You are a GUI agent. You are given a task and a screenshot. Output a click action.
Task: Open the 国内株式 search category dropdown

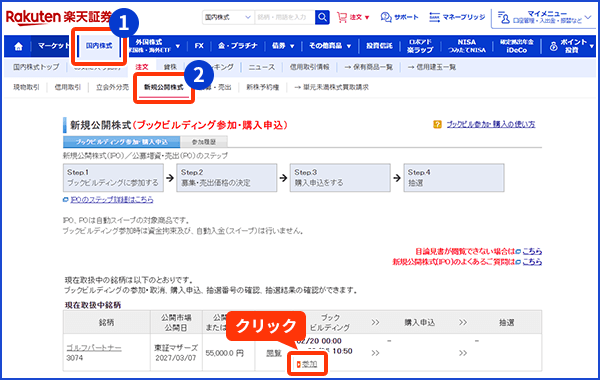(228, 17)
